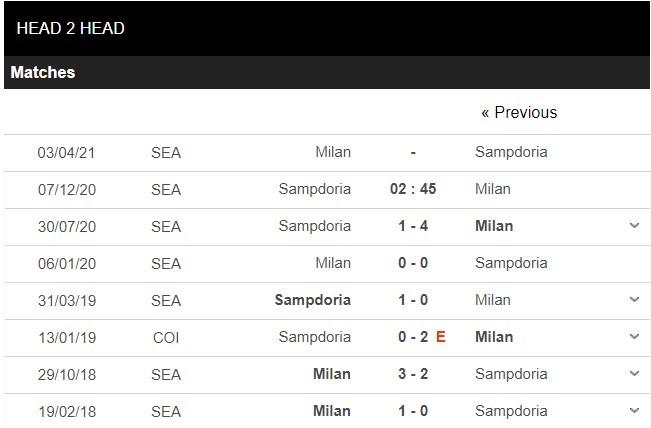The width and height of the screenshot is (651, 428).
Task: Open the 1 - 0 score on 19/02/18
Action: pos(413,411)
